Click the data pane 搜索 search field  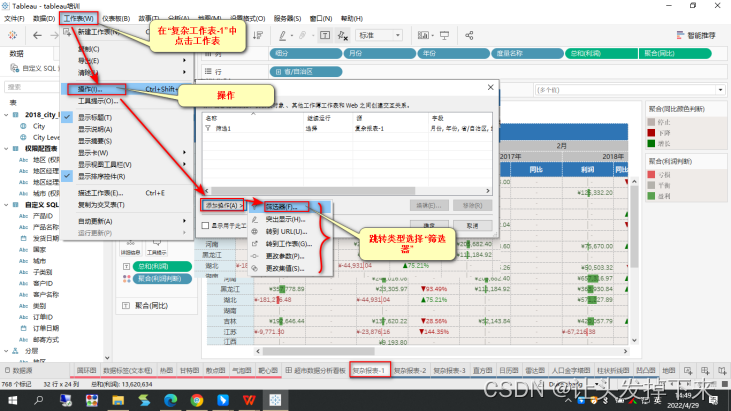[31, 87]
